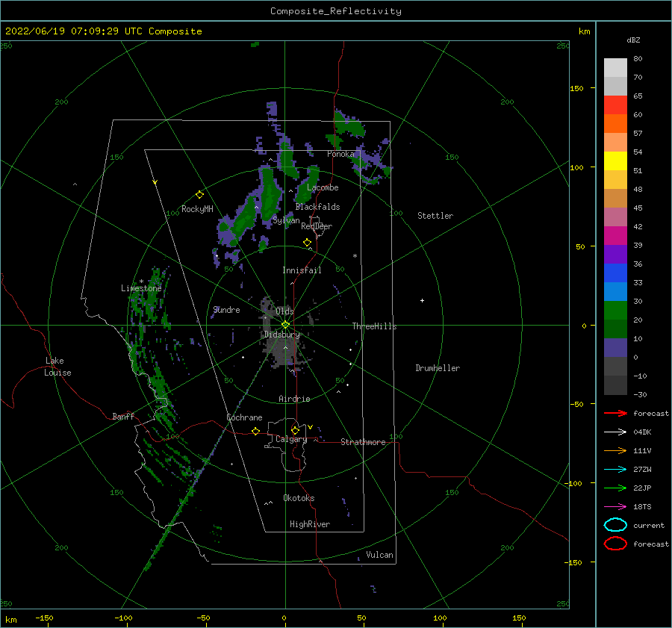
Task: Click the red swatch in dBZ legend
Action: (x=615, y=105)
